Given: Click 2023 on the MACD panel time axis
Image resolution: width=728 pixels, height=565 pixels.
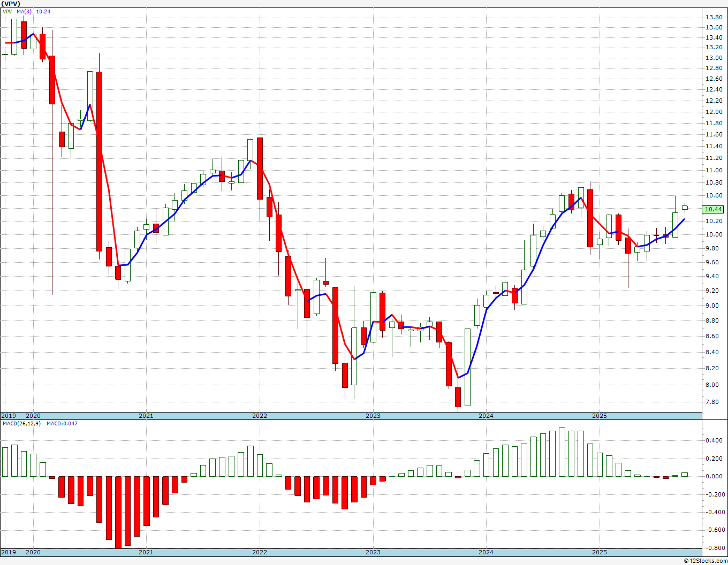Looking at the screenshot, I should pyautogui.click(x=373, y=552).
